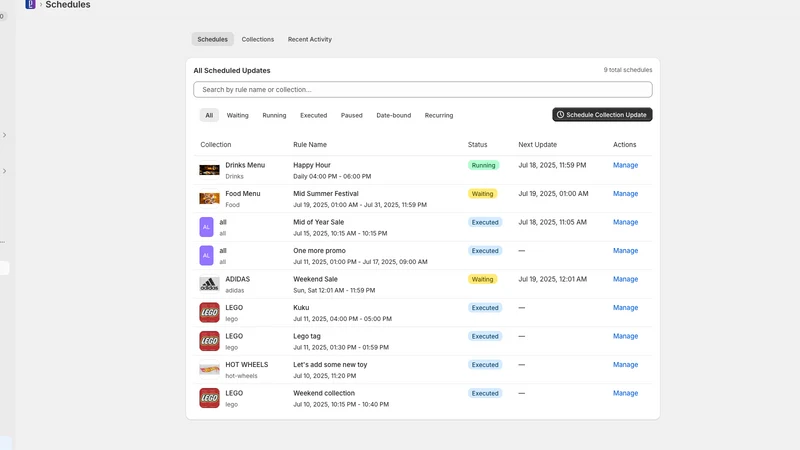Click the Mid Summer Festival rule name
The image size is (800, 450).
326,194
